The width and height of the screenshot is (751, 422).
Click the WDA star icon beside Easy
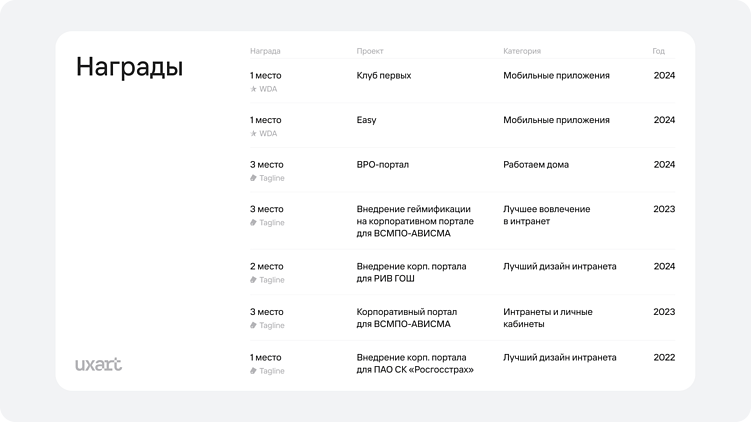tap(253, 133)
